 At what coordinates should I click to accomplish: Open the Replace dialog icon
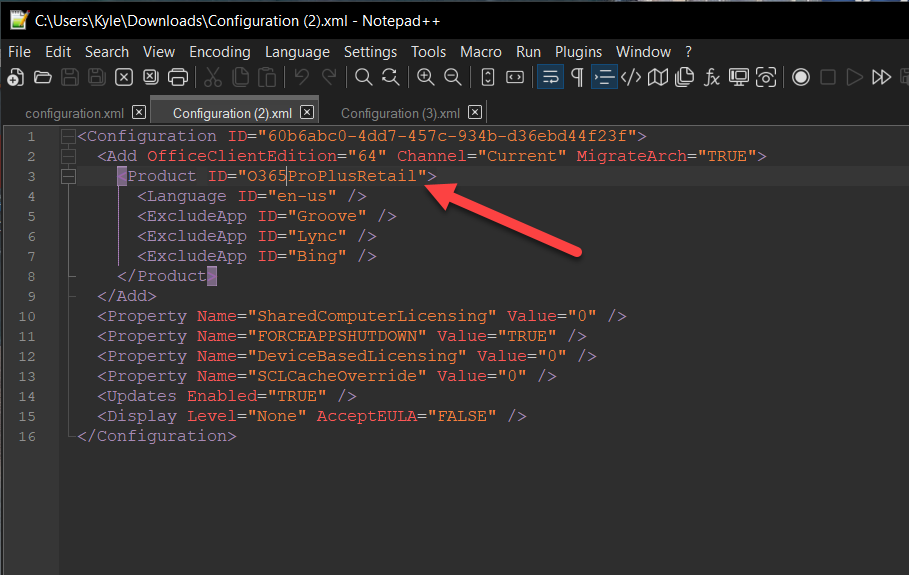click(391, 77)
